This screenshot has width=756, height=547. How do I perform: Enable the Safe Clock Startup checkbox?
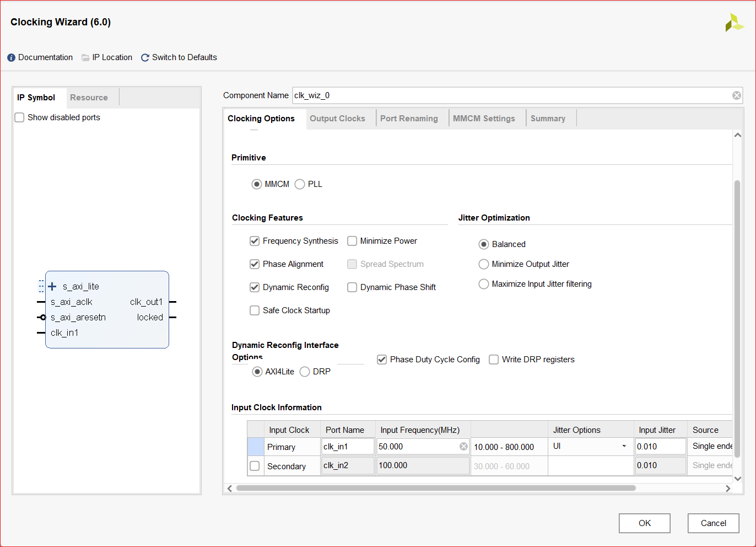tap(255, 310)
